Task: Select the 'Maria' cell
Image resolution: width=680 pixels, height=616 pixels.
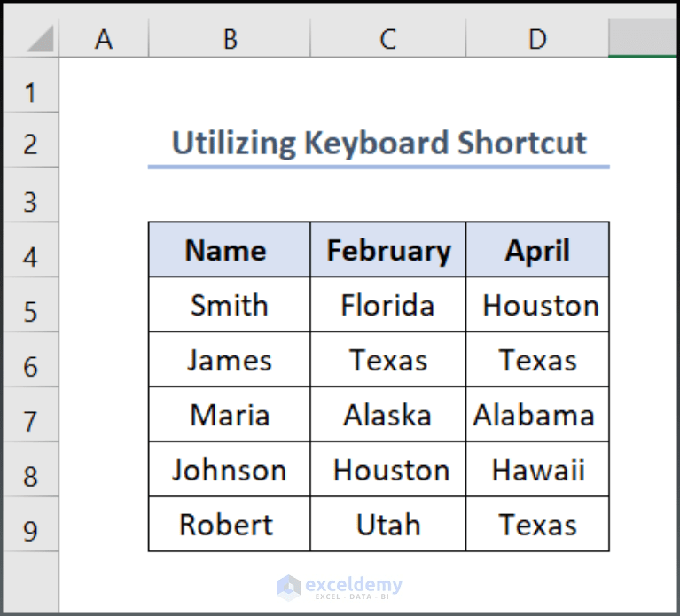Action: (230, 415)
